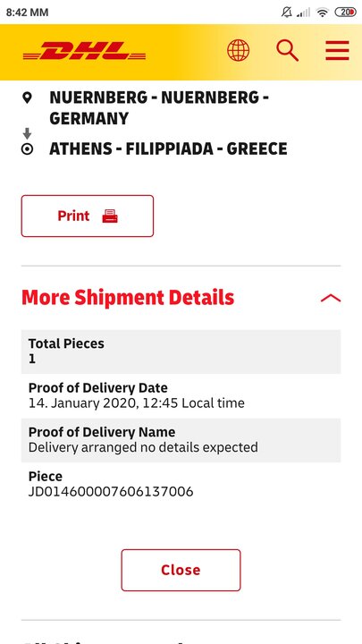Click the Proof of Delivery Date entry
Viewport: 362px width, 644px height.
[181, 396]
